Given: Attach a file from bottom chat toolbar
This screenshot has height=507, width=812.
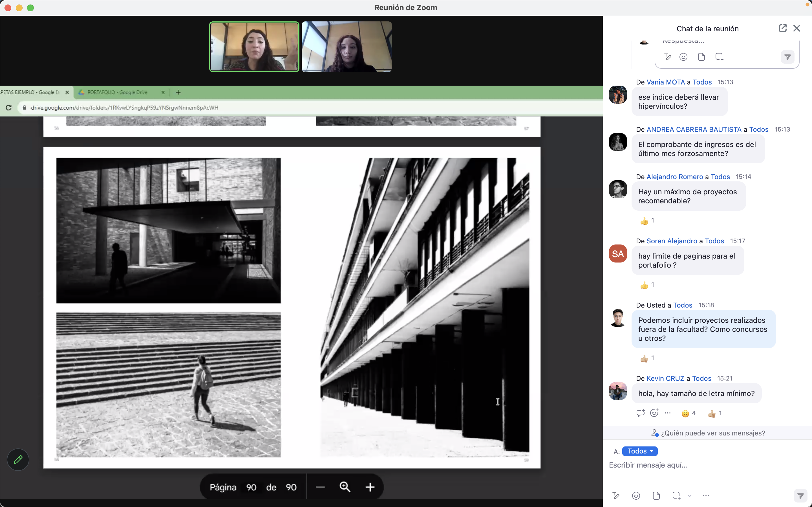Looking at the screenshot, I should pyautogui.click(x=656, y=496).
